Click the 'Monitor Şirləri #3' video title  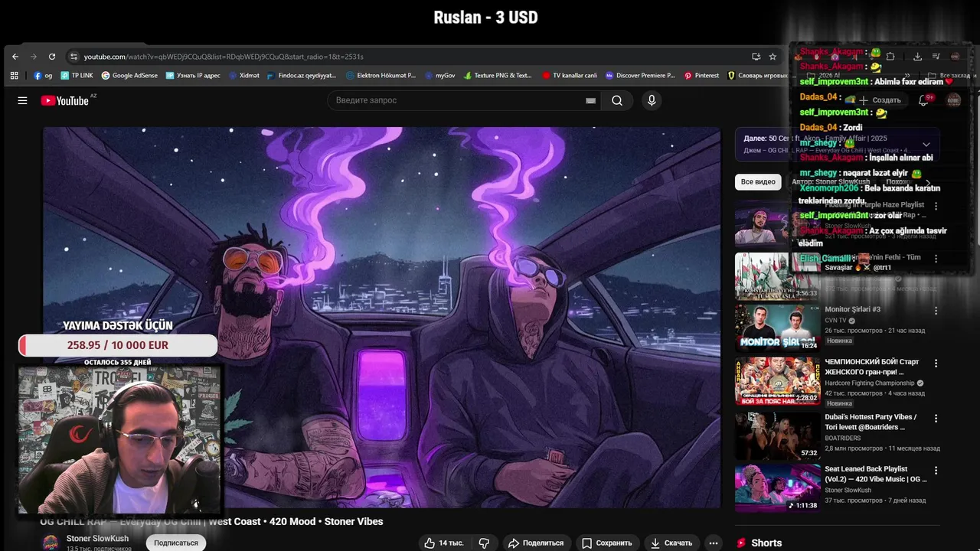[852, 309]
